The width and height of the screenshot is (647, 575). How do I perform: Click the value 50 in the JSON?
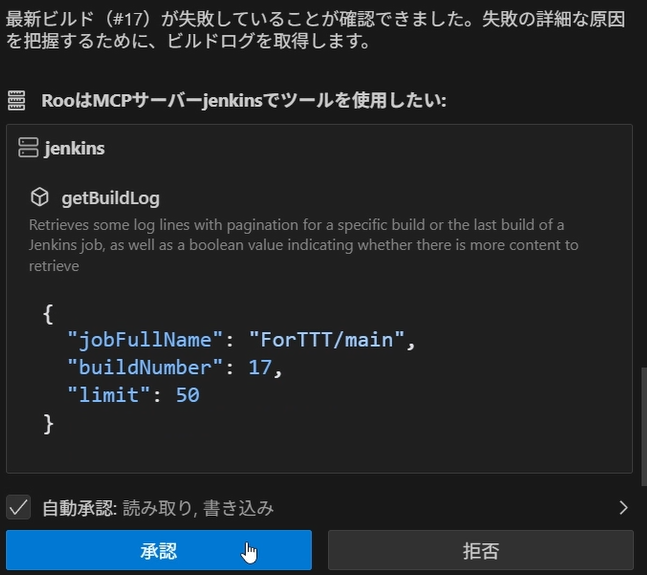tap(187, 395)
